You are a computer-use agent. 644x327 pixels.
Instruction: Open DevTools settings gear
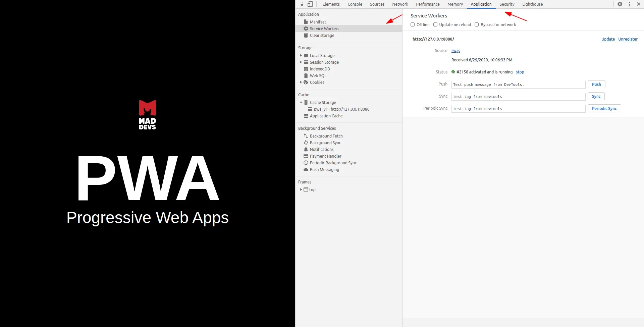pos(620,4)
